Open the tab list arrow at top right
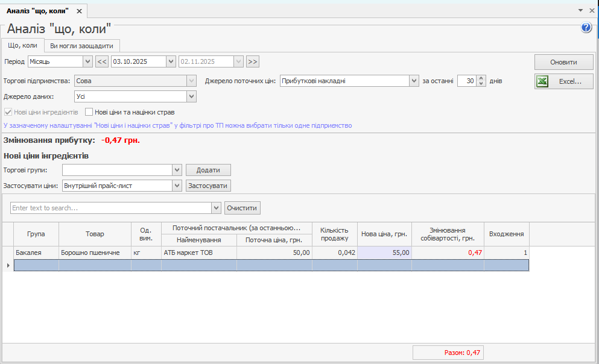The width and height of the screenshot is (599, 364). (580, 11)
